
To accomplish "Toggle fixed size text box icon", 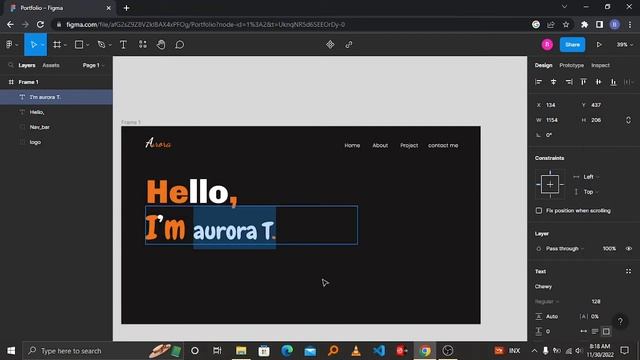I will [606, 331].
